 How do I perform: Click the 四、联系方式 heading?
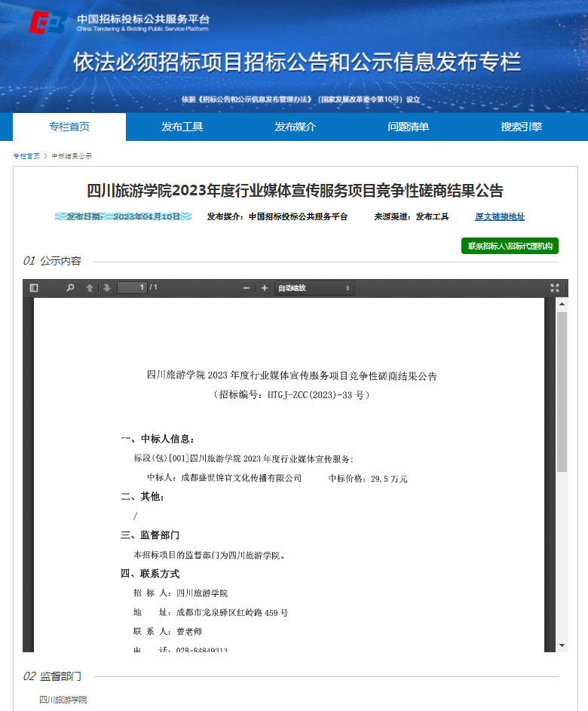coord(150,574)
